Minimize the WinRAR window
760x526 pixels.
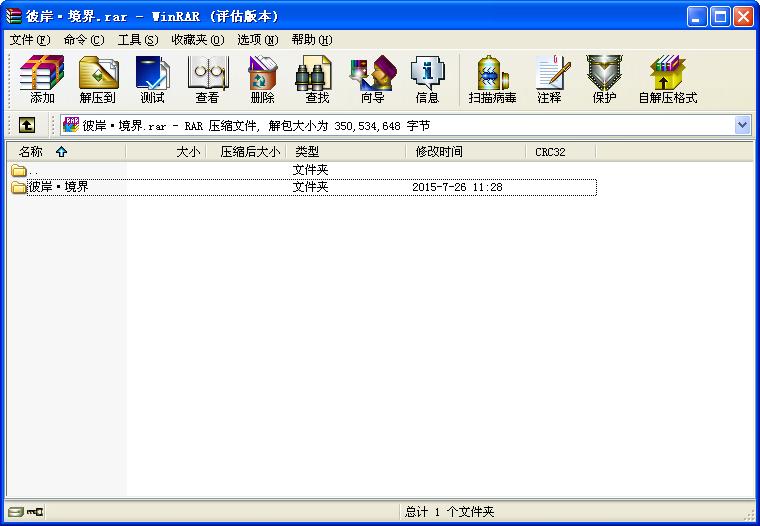[697, 16]
